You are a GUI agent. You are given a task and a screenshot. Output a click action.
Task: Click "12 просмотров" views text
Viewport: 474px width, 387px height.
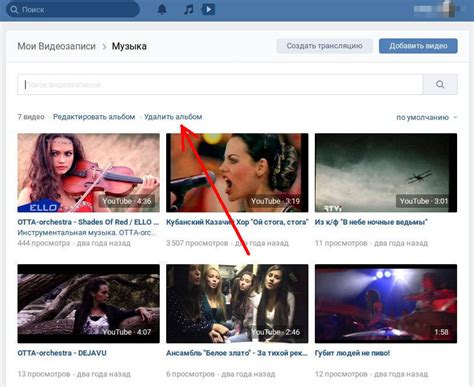(x=341, y=374)
